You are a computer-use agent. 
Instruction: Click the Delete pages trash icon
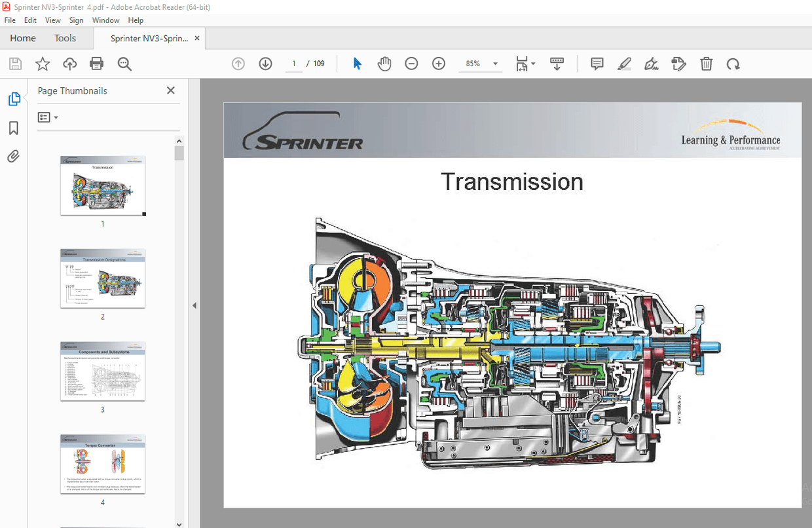(706, 64)
